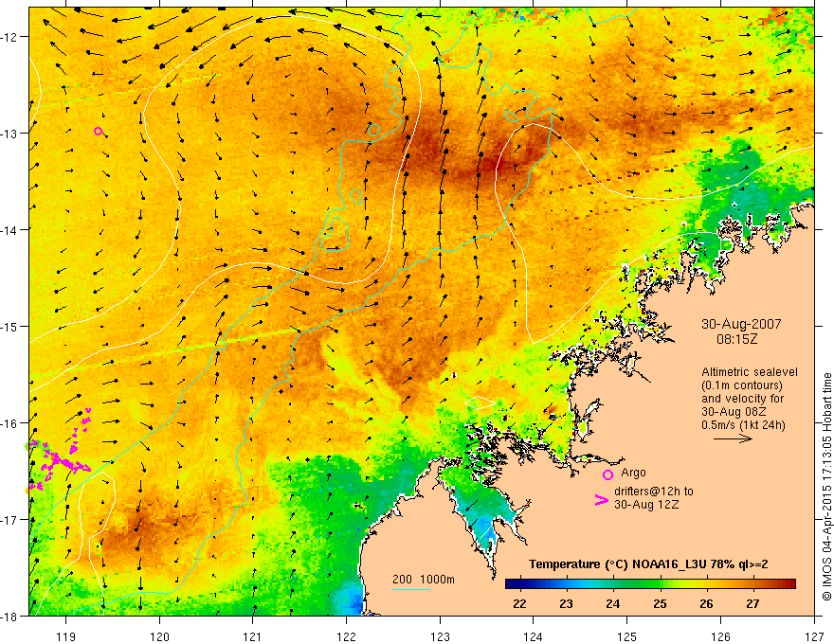Image resolution: width=834 pixels, height=644 pixels.
Task: Click the 'drifters@12h to' legend text
Action: [x=654, y=492]
